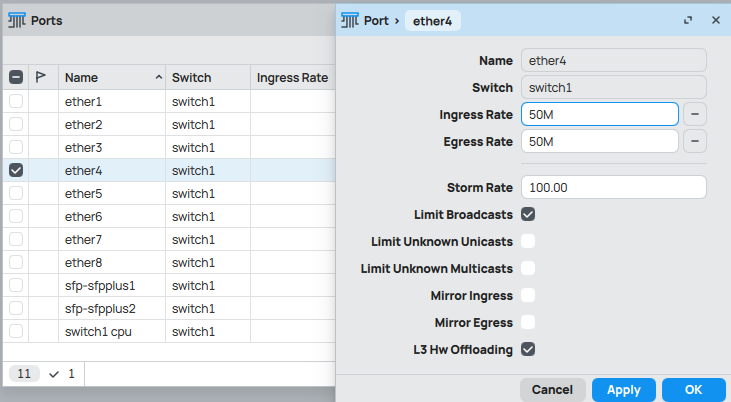Image resolution: width=731 pixels, height=402 pixels.
Task: Click the Ingress Rate column header
Action: [x=291, y=77]
